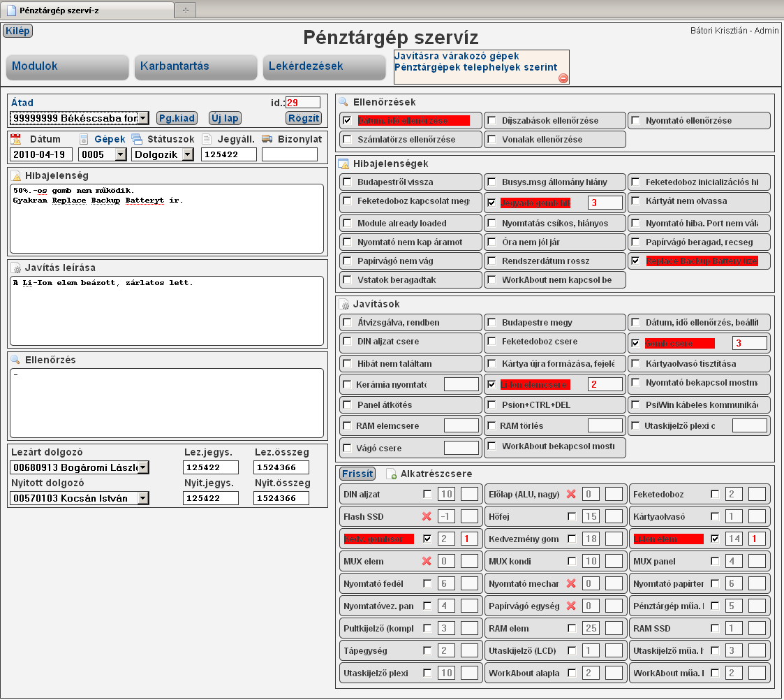Image resolution: width=784 pixels, height=700 pixels.
Task: Tick Nyomtató ellenőrzése checkbox
Action: (x=635, y=121)
